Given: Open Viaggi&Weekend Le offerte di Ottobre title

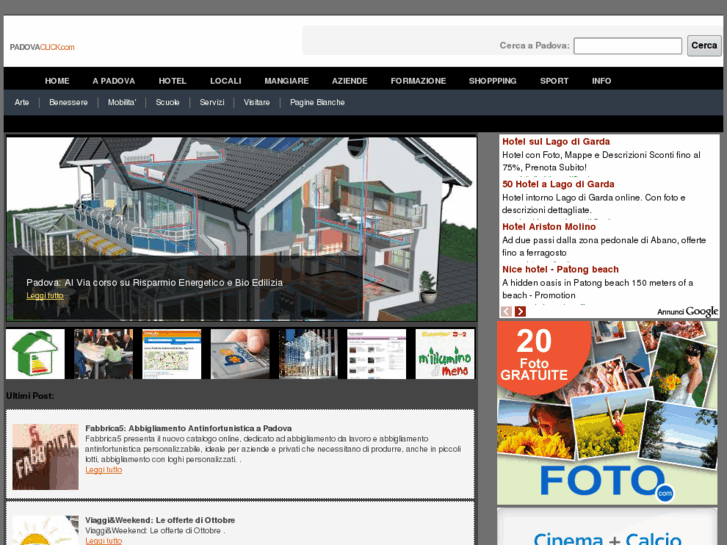Looking at the screenshot, I should click(160, 520).
